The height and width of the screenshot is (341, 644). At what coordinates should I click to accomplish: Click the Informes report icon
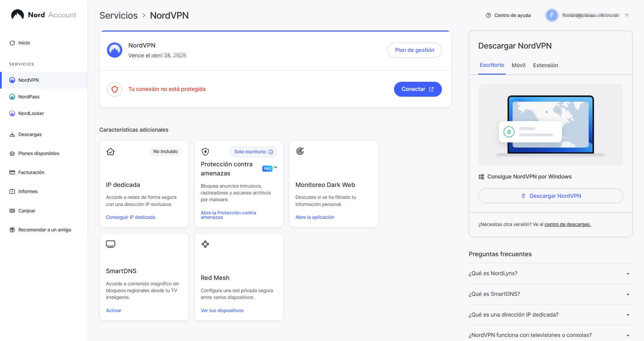(x=12, y=191)
